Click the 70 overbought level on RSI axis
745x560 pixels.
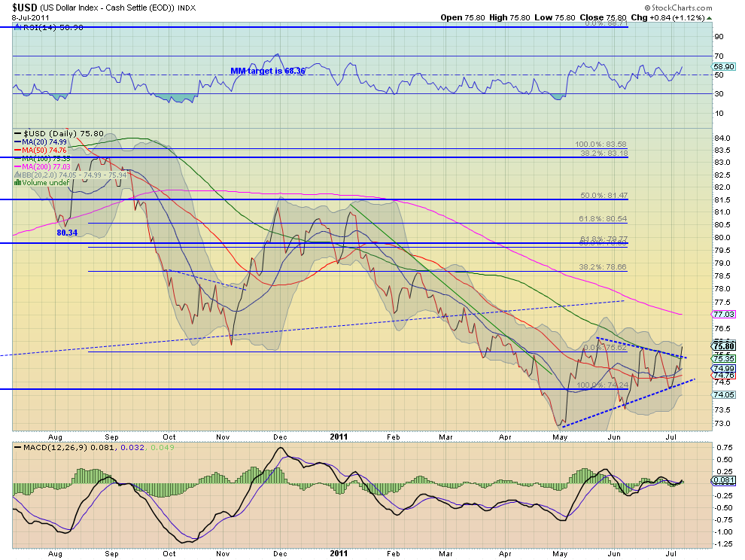(719, 56)
